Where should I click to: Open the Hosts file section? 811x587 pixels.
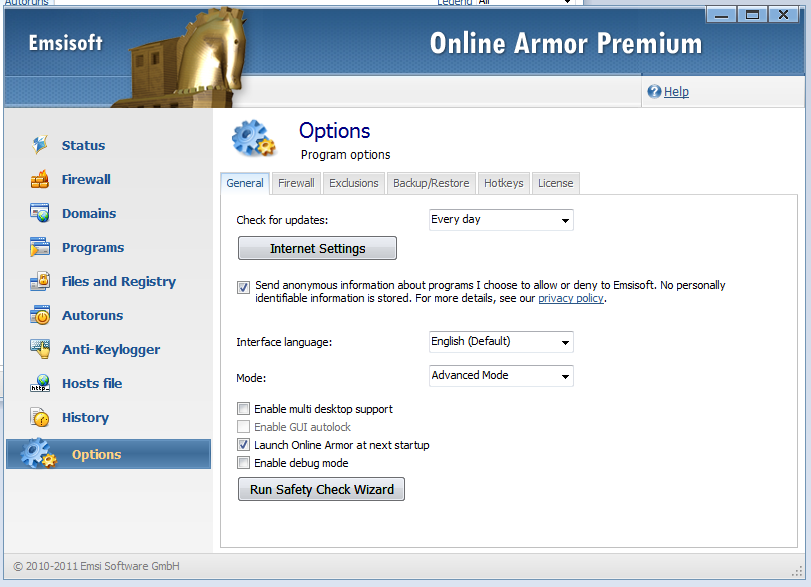[x=92, y=383]
